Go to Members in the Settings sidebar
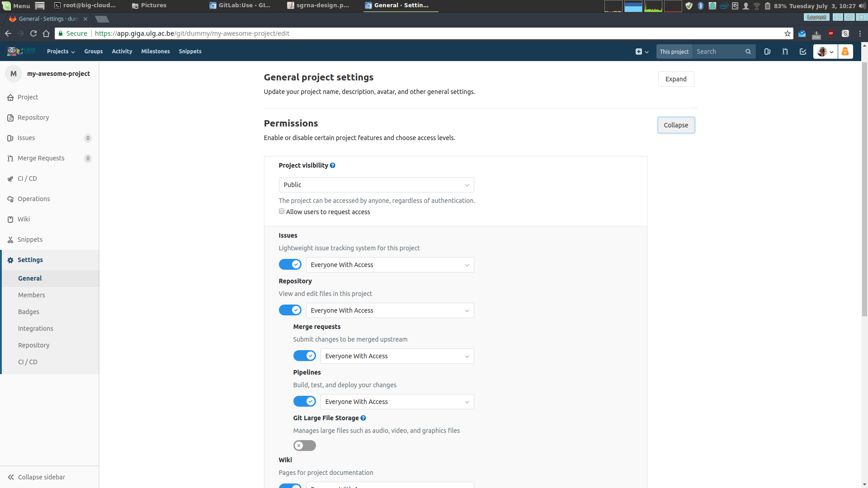This screenshot has width=868, height=488. click(x=32, y=295)
